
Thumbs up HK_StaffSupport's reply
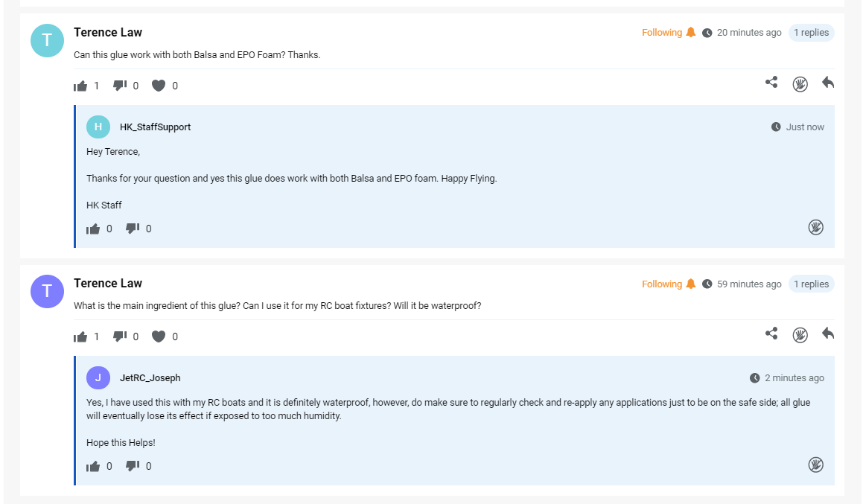[x=93, y=229]
